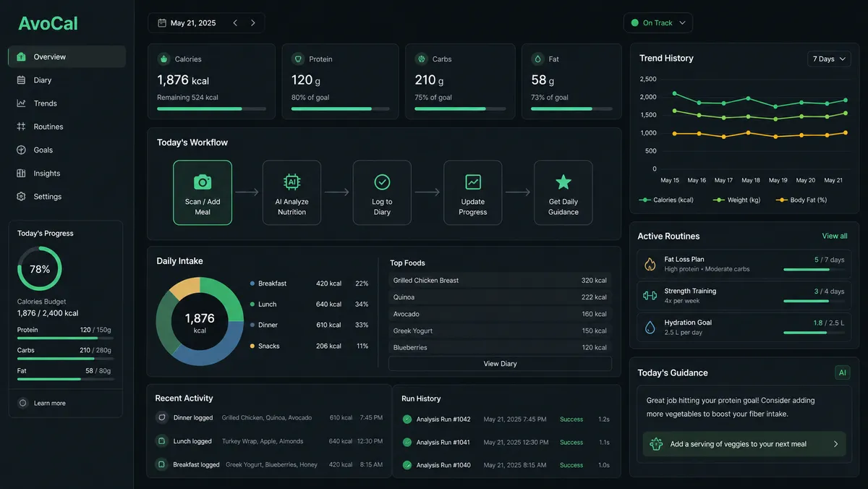868x489 pixels.
Task: Click the AvoCal logo
Action: coord(48,23)
